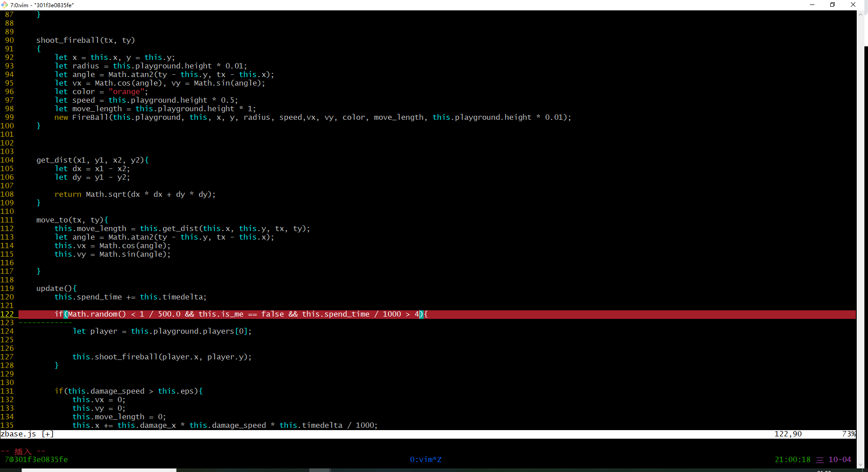
Task: Click the terminal app icon in title bar
Action: point(5,5)
